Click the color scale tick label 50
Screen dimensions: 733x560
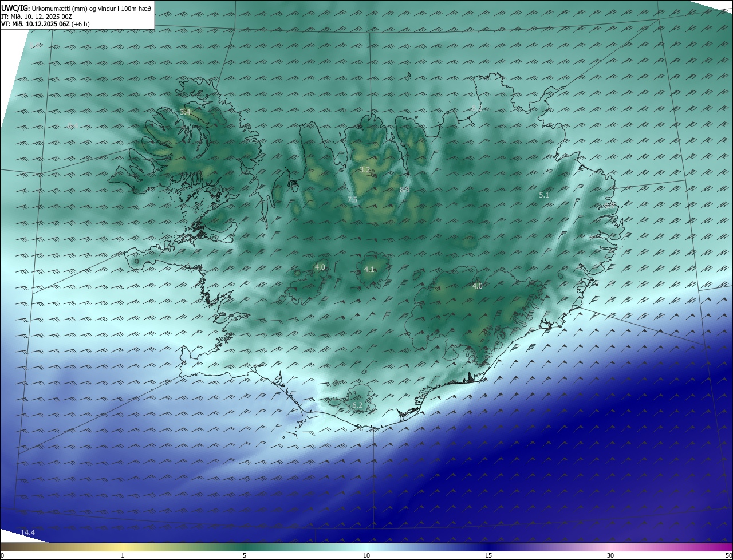point(728,555)
